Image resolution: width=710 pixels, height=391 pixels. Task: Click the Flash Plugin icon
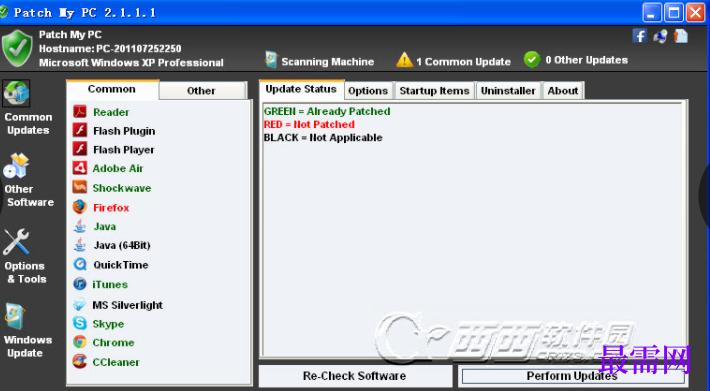pyautogui.click(x=80, y=130)
